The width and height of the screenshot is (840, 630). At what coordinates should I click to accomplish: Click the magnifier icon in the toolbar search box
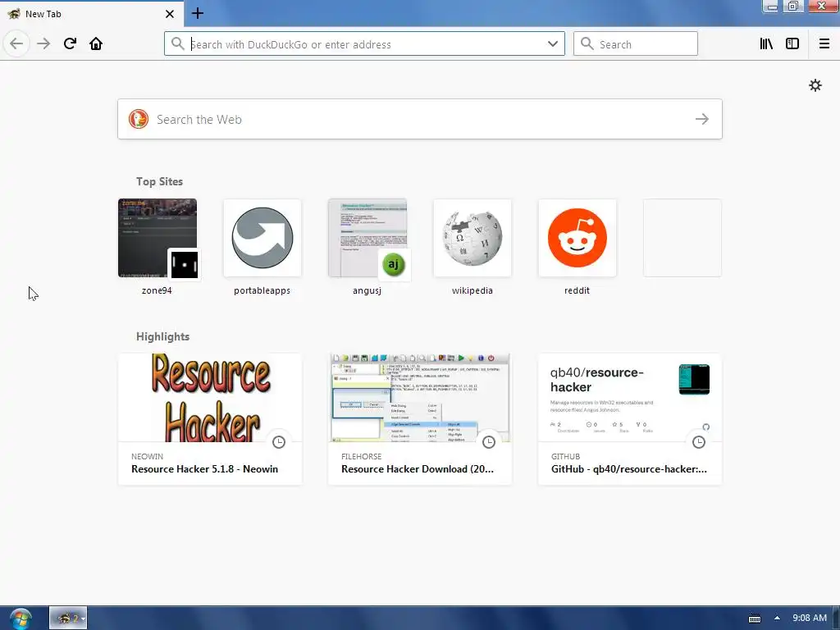[x=587, y=43]
